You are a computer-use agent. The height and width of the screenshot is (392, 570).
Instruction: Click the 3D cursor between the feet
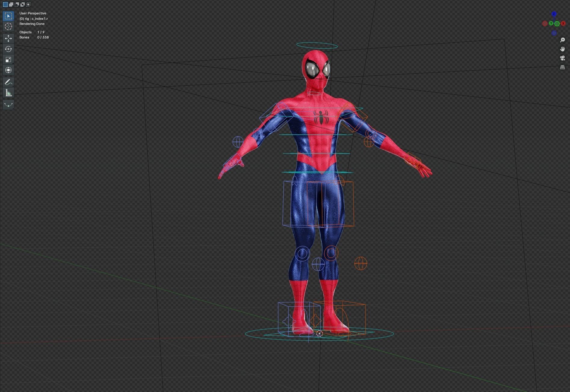pyautogui.click(x=319, y=333)
